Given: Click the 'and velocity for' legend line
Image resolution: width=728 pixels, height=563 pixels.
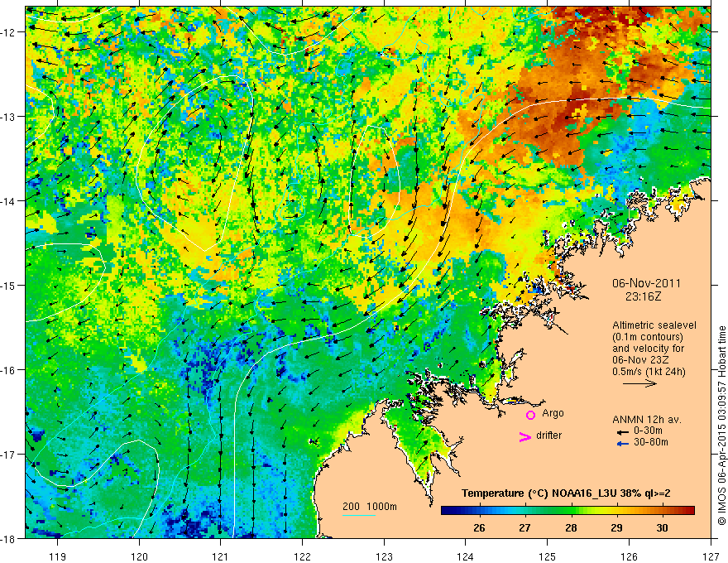Looking at the screenshot, I should click(648, 349).
